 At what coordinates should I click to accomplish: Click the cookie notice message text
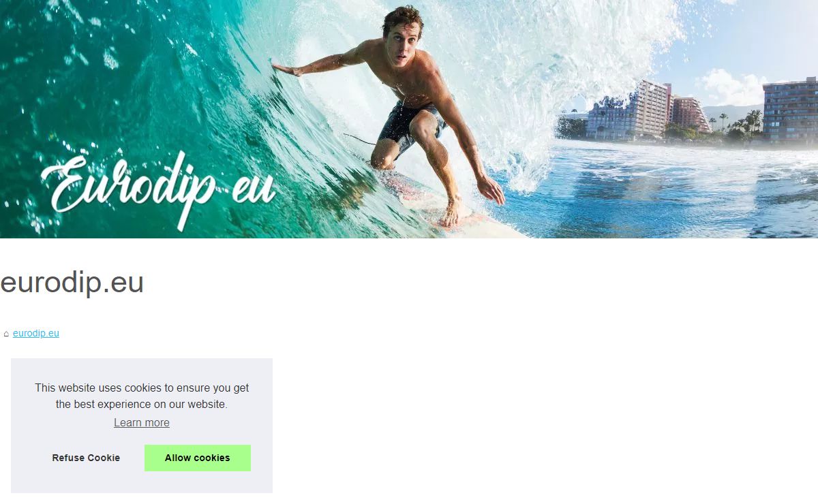coord(142,396)
